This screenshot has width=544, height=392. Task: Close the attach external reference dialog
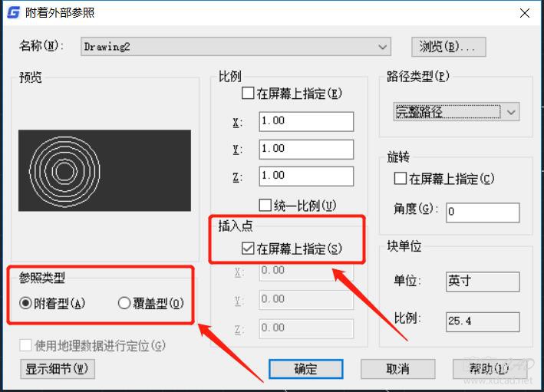tap(524, 13)
